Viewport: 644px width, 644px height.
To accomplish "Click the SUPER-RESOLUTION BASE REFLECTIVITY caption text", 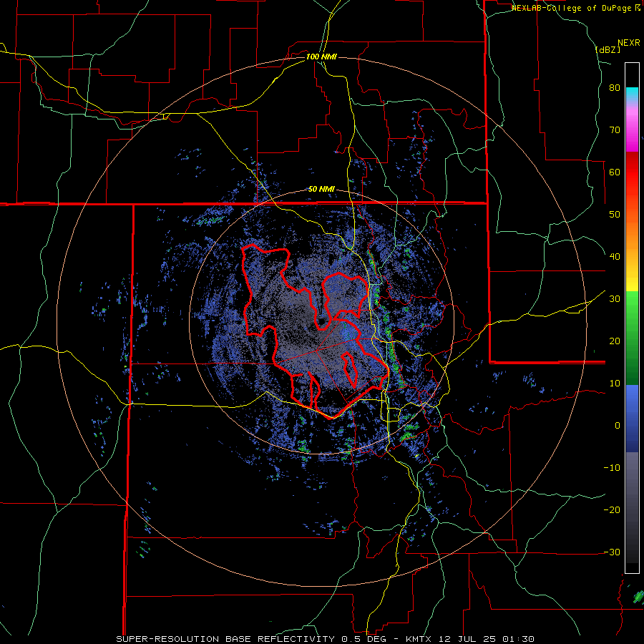I will (225, 639).
